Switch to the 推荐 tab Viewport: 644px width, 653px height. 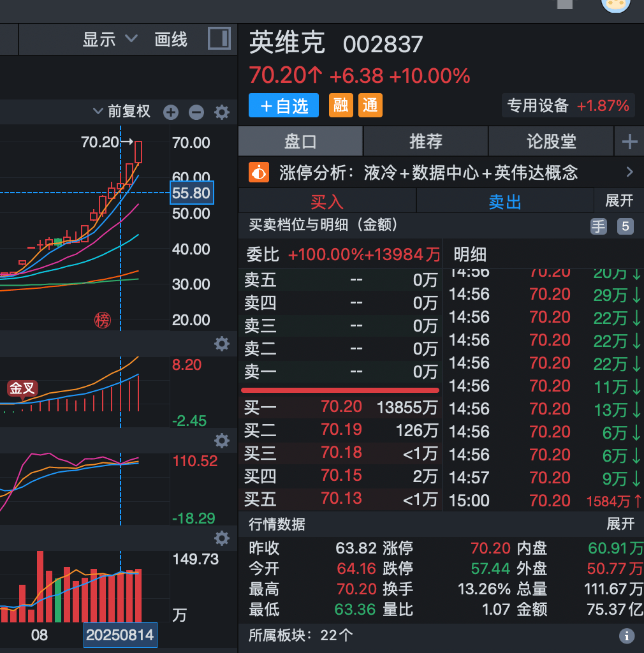point(426,142)
